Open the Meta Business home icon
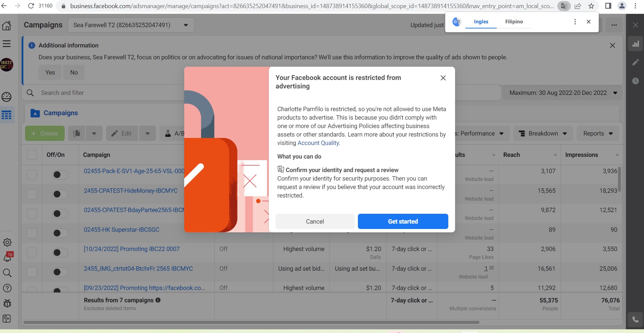The height and width of the screenshot is (333, 644). coord(7,25)
